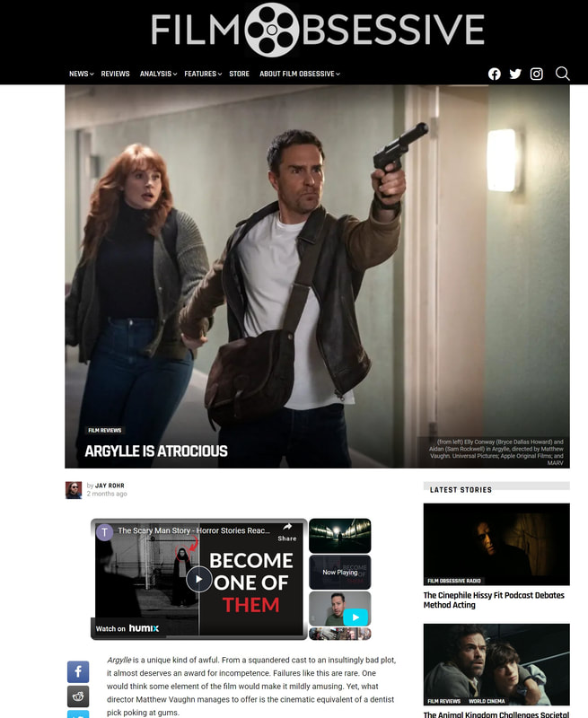Open the Instagram icon in header
Screen dimensions: 588x718
[536, 74]
